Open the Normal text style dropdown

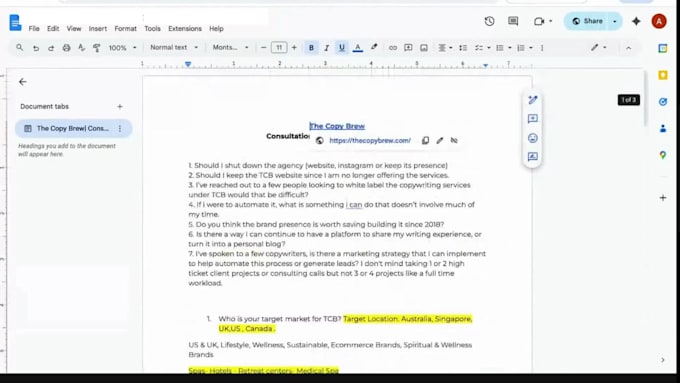click(173, 47)
